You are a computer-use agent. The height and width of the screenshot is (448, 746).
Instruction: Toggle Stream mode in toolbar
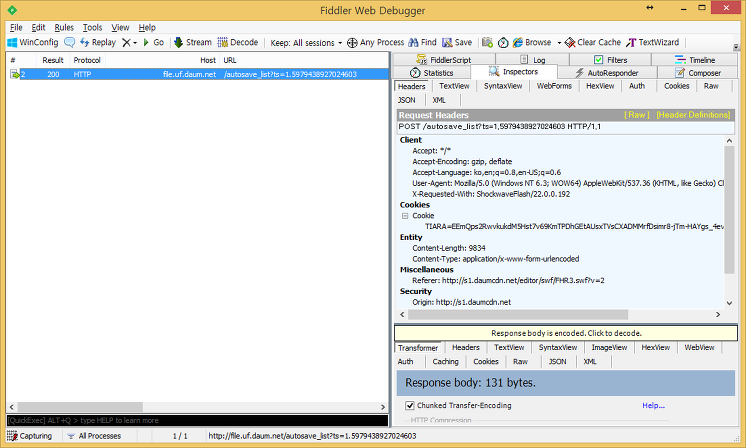(193, 42)
